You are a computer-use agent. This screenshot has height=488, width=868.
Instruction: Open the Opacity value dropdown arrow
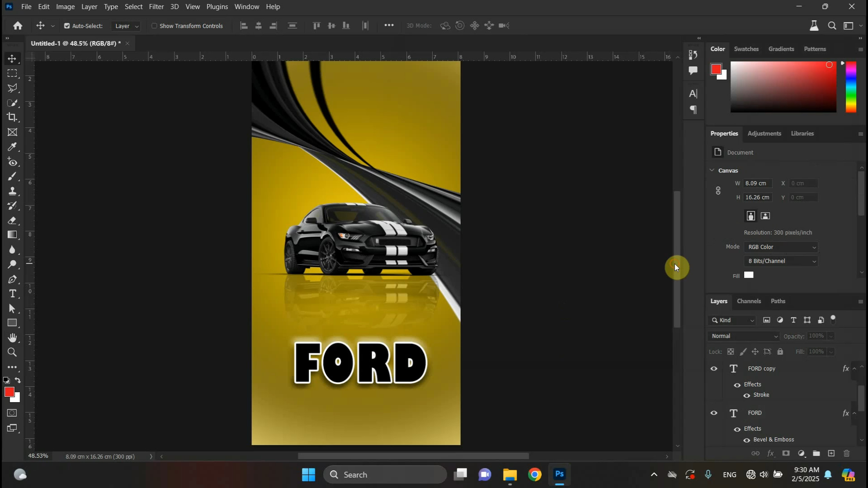pos(830,336)
